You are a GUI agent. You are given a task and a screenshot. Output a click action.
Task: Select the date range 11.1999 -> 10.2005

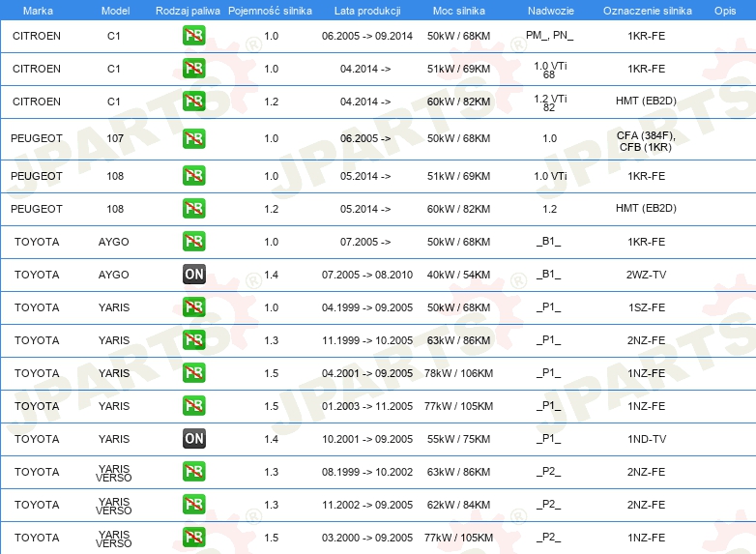point(367,340)
